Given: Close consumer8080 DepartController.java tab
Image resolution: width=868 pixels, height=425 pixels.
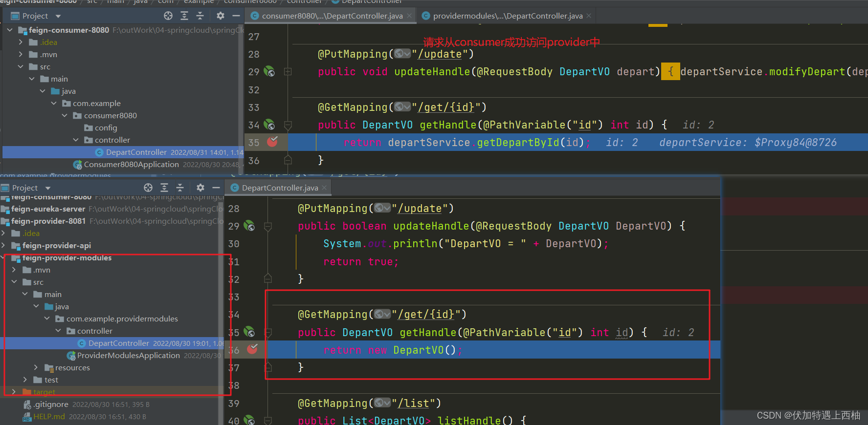Looking at the screenshot, I should [x=410, y=16].
